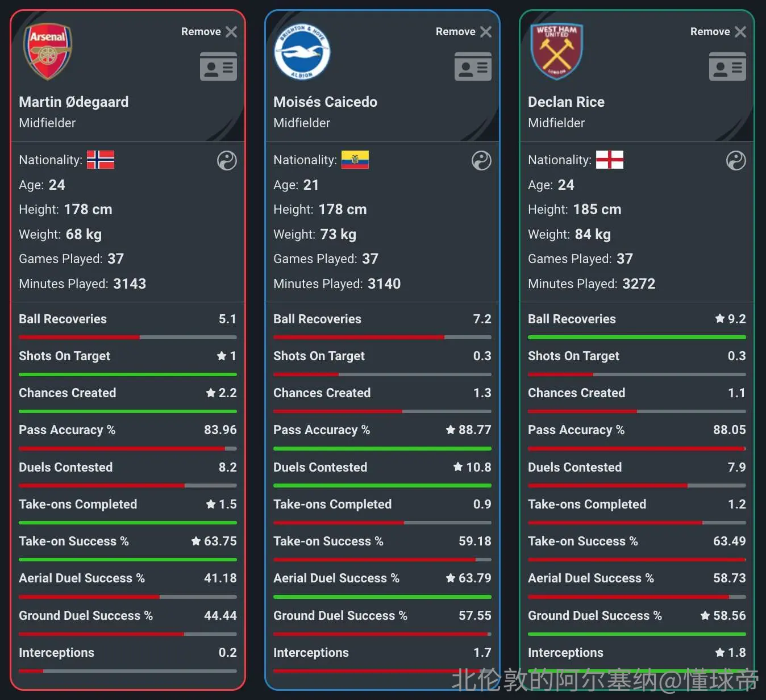
Task: Remove Martin Ødegaard from the comparison
Action: (x=209, y=32)
